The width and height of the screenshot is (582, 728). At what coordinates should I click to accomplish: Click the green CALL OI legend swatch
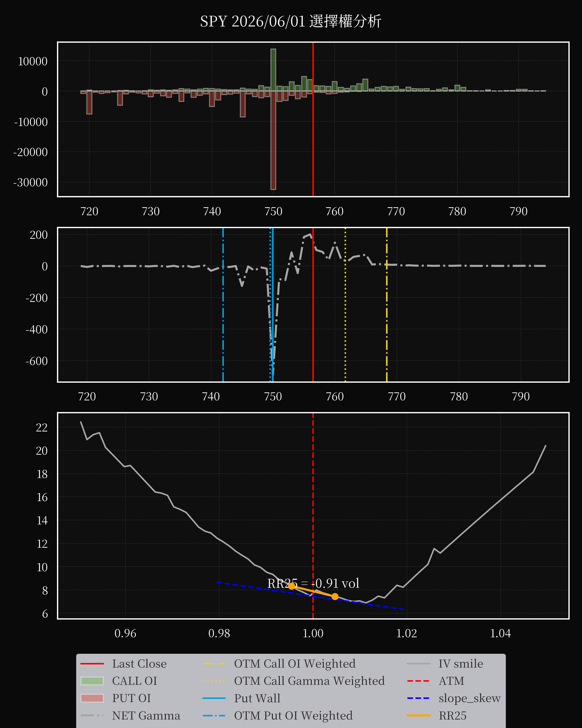pyautogui.click(x=92, y=681)
